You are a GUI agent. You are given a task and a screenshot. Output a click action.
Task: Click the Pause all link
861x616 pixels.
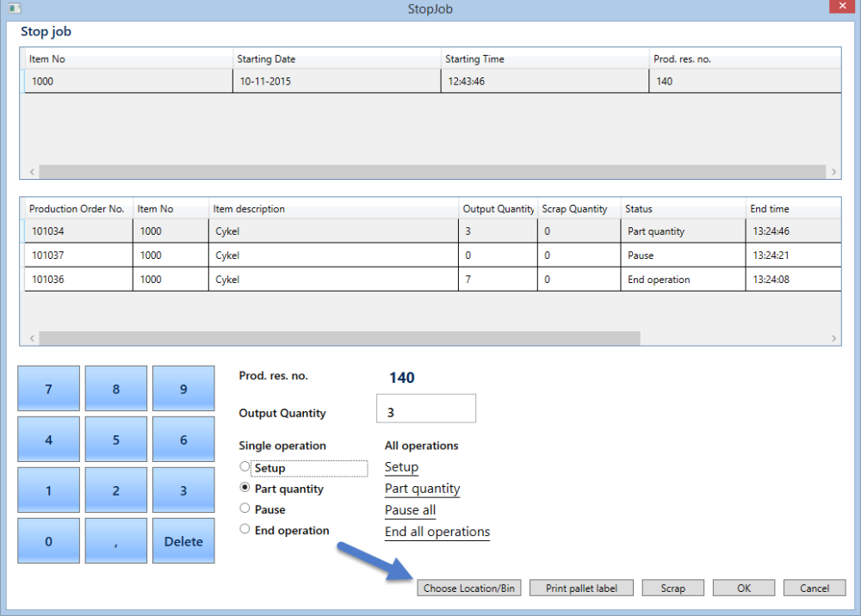coord(410,509)
